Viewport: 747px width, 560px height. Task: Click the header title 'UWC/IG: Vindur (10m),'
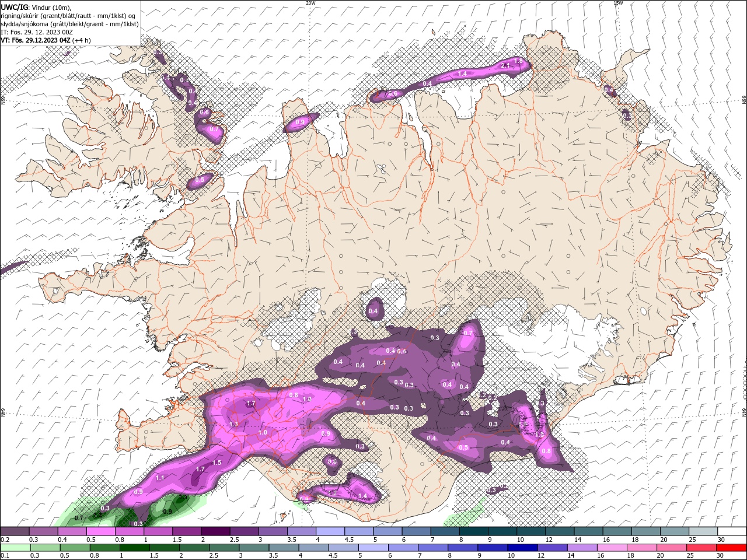click(36, 7)
